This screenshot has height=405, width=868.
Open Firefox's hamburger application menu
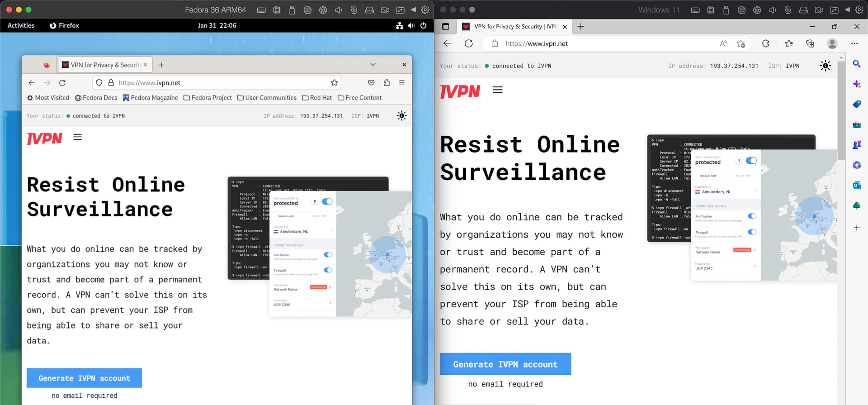tap(402, 83)
